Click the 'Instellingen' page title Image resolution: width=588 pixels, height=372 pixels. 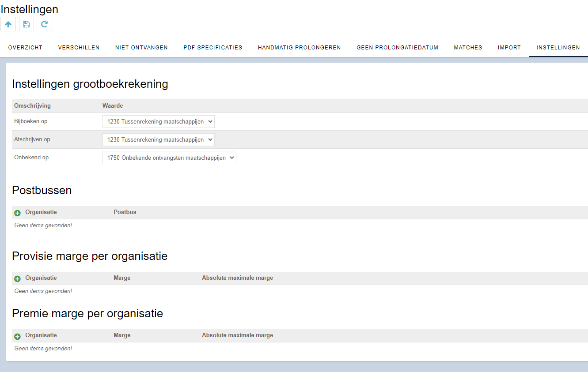pyautogui.click(x=30, y=9)
